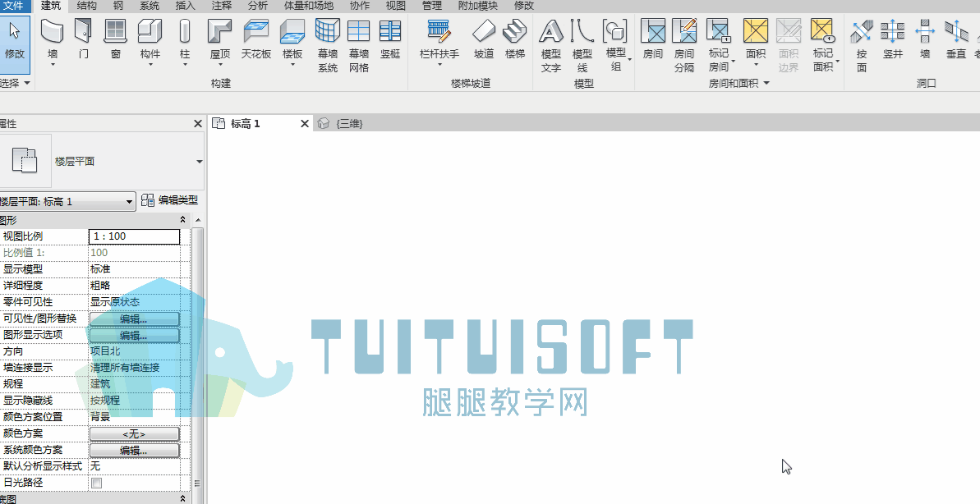The height and width of the screenshot is (504, 980).
Task: Open the 楼层平面: 标高 1 instance dropdown
Action: [x=129, y=201]
